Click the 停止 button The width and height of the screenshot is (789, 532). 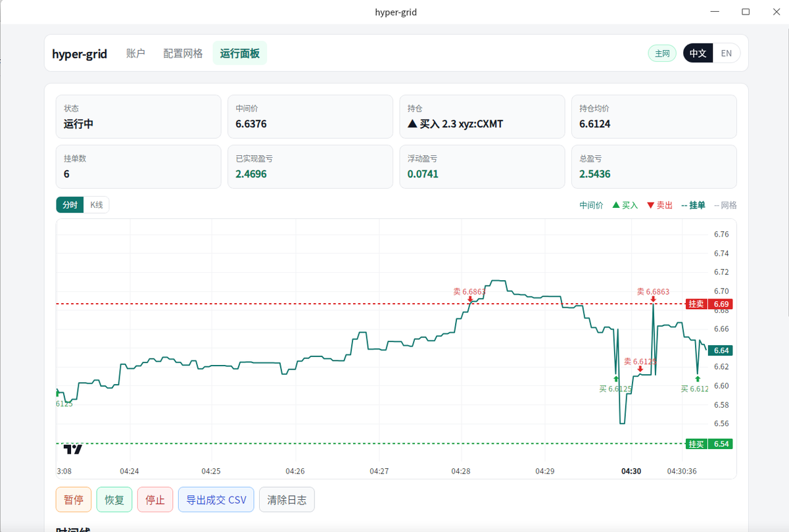(x=155, y=500)
